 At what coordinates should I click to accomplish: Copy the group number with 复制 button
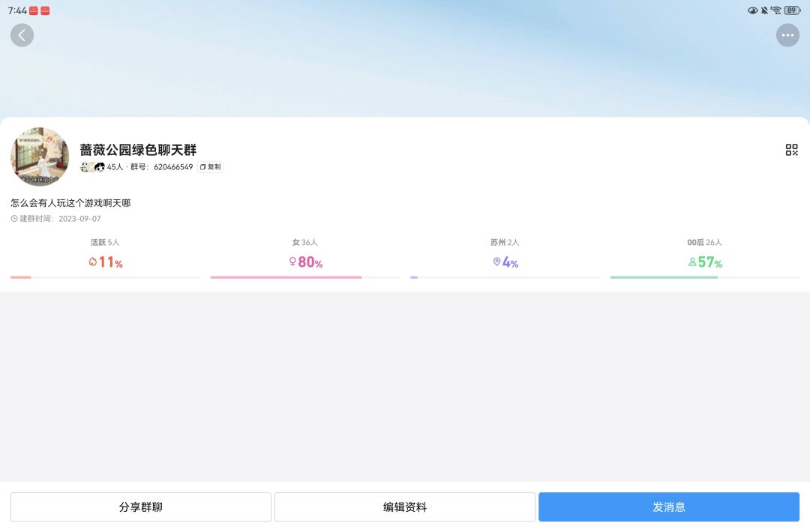click(210, 166)
